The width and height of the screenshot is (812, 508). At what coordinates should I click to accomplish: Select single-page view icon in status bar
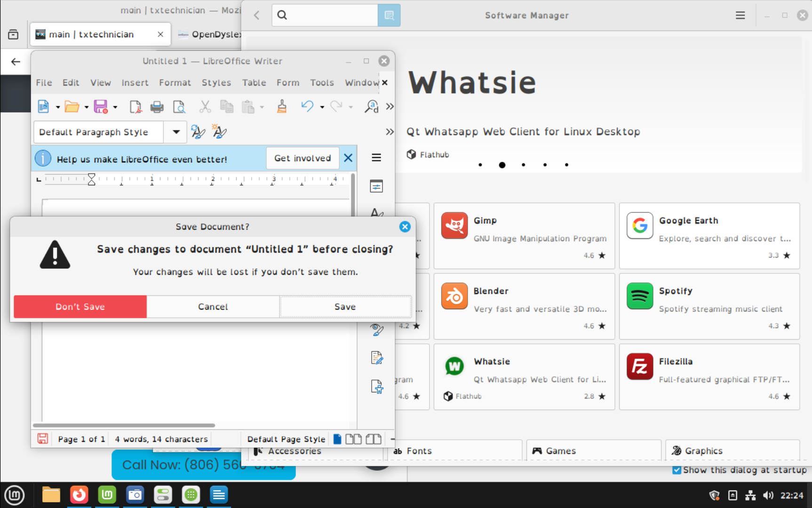point(337,439)
